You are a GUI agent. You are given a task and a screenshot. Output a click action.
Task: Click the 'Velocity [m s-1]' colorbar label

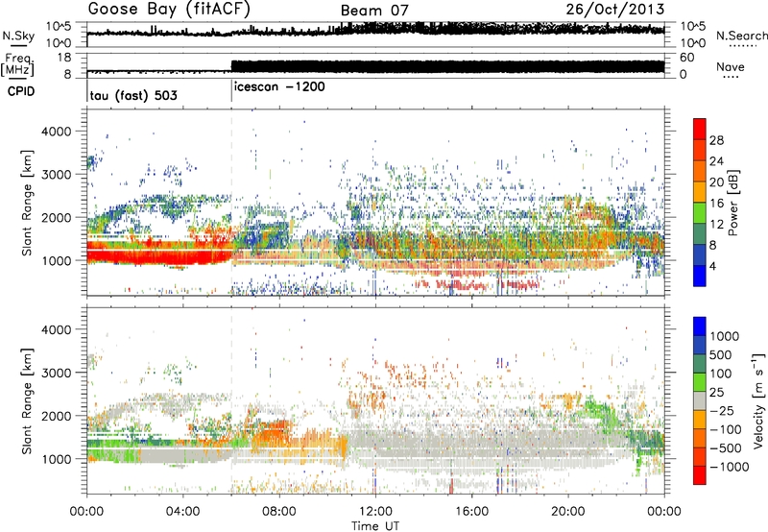pyautogui.click(x=757, y=400)
